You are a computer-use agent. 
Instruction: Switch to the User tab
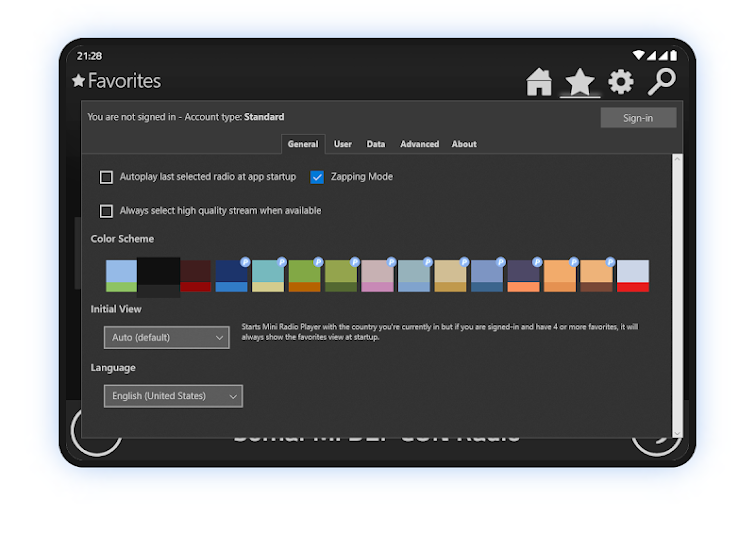pos(343,144)
